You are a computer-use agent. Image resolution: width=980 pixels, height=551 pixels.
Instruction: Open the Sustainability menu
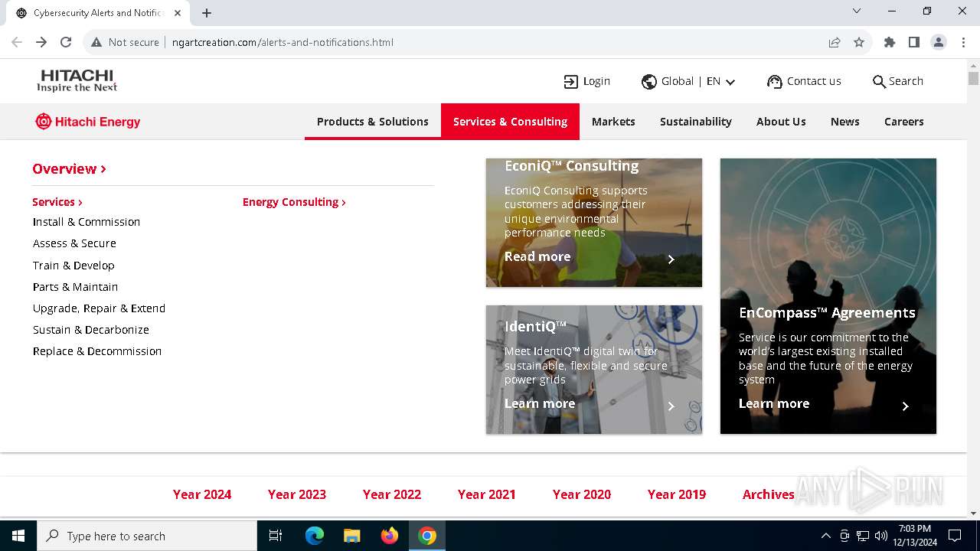[x=696, y=122]
